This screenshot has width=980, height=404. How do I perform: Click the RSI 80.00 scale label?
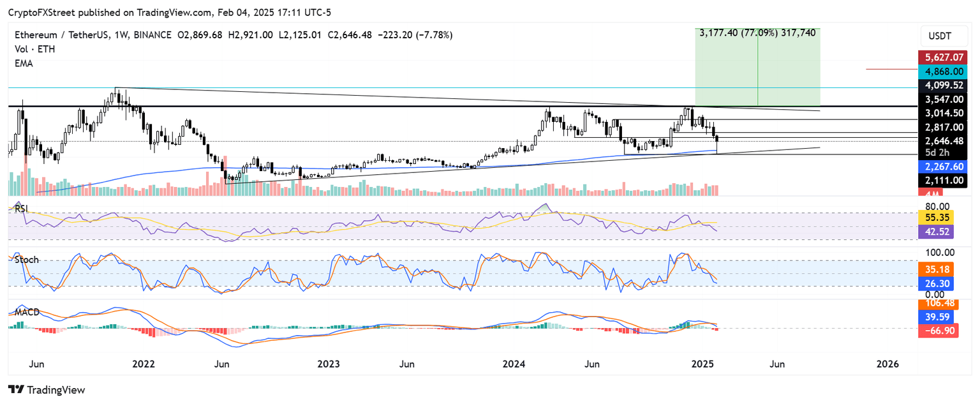[938, 206]
